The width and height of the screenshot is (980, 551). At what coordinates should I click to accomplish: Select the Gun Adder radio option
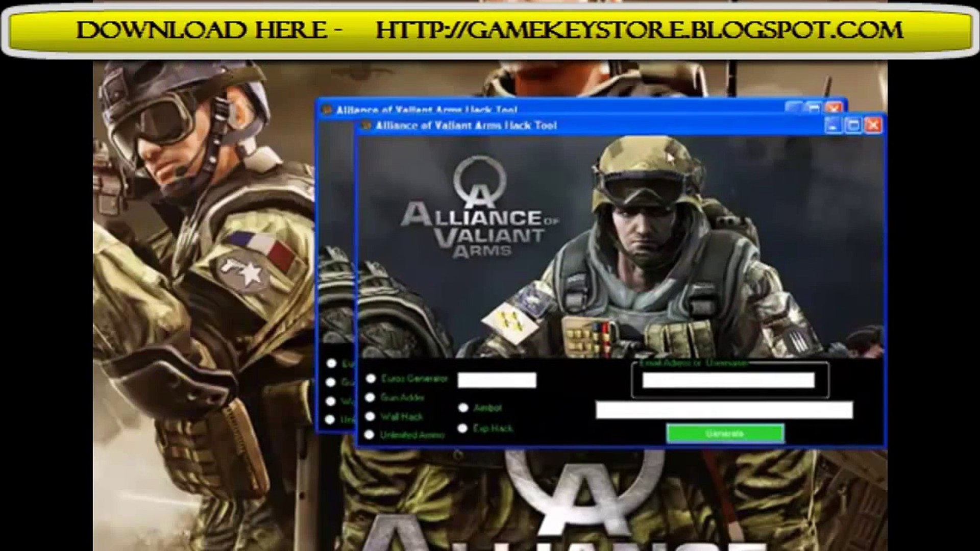pos(371,397)
